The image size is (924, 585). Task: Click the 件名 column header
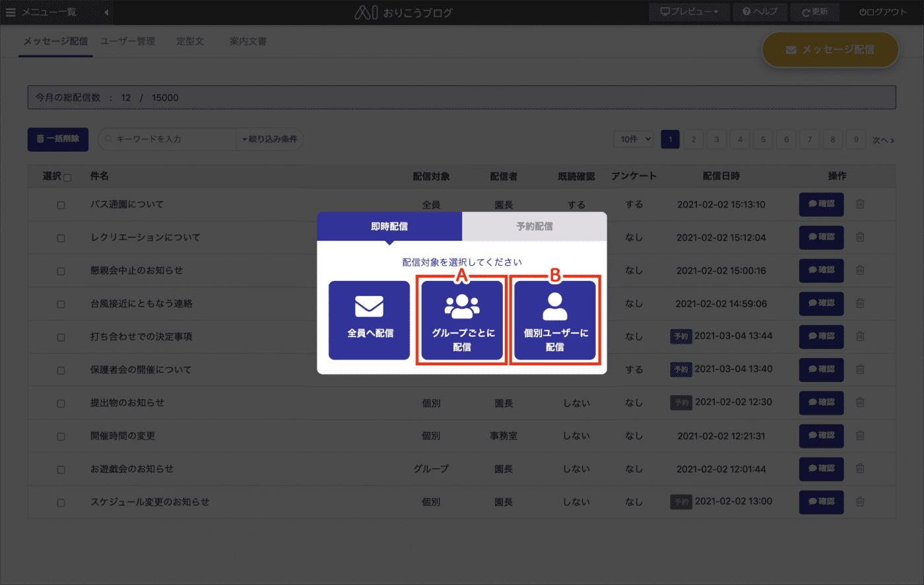pos(100,176)
